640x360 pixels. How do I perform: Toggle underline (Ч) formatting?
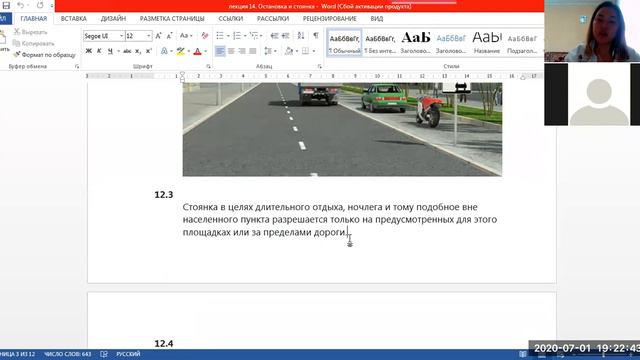click(x=110, y=51)
